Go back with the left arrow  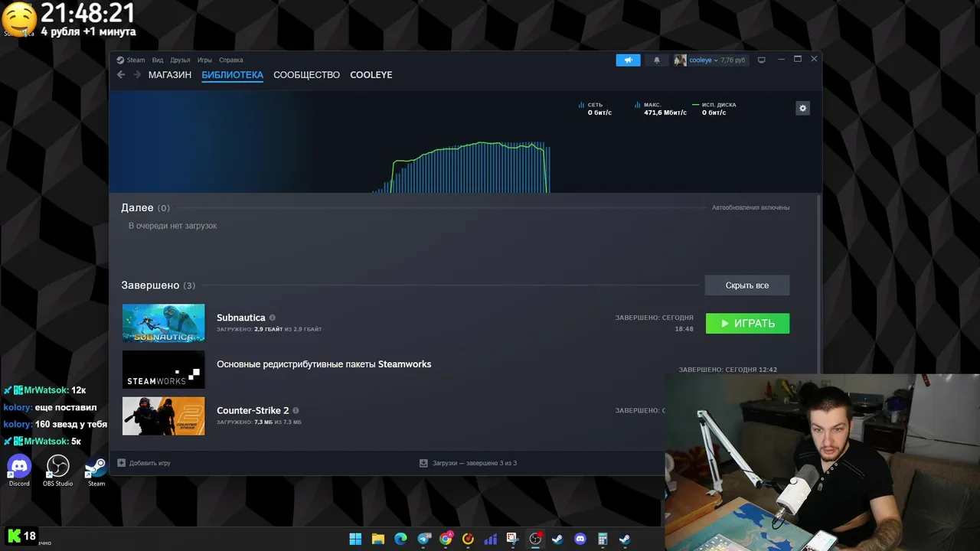coord(121,75)
